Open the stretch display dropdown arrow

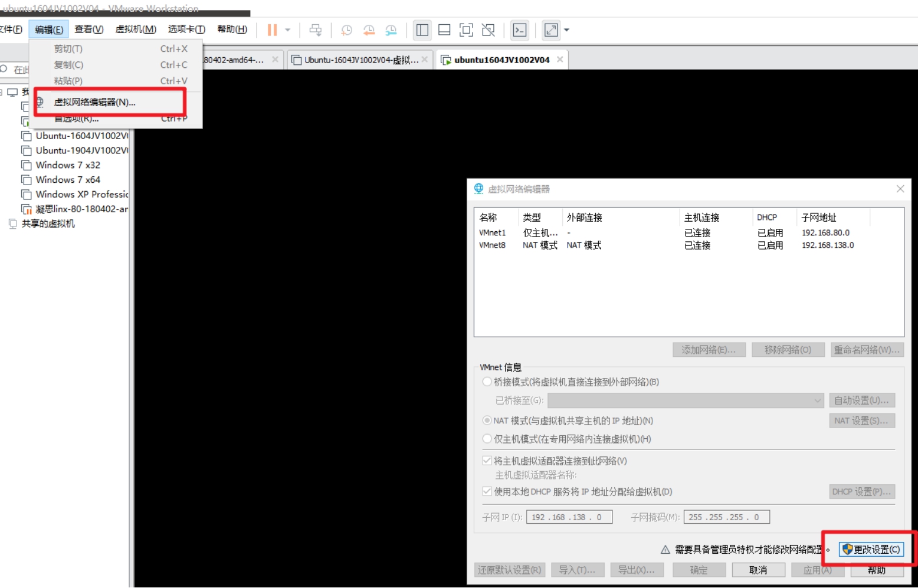point(566,30)
